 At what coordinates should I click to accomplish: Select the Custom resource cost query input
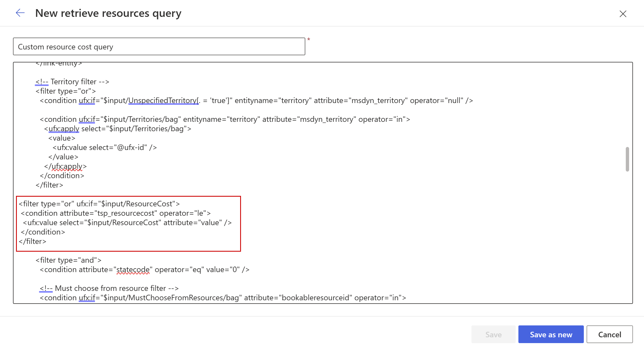tap(159, 47)
